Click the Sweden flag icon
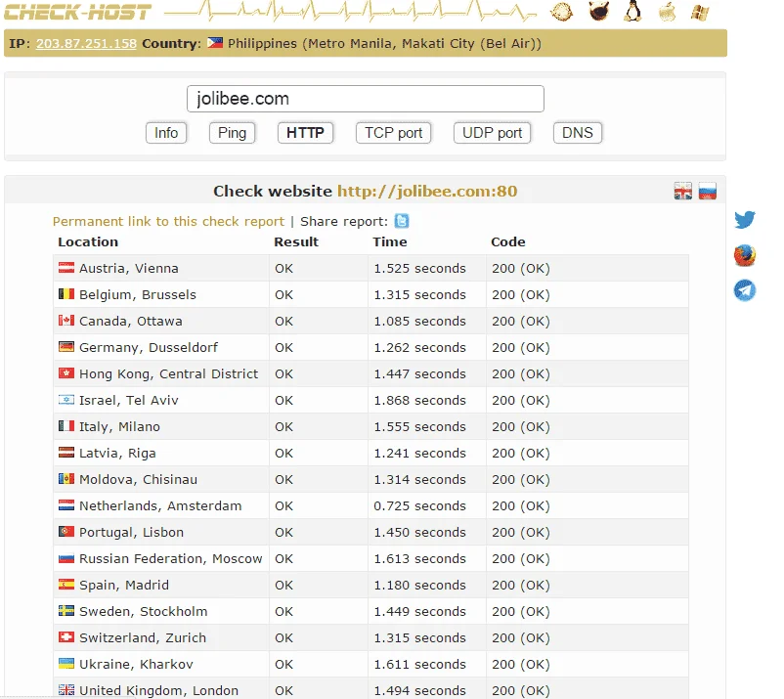This screenshot has width=784, height=699. 66,611
